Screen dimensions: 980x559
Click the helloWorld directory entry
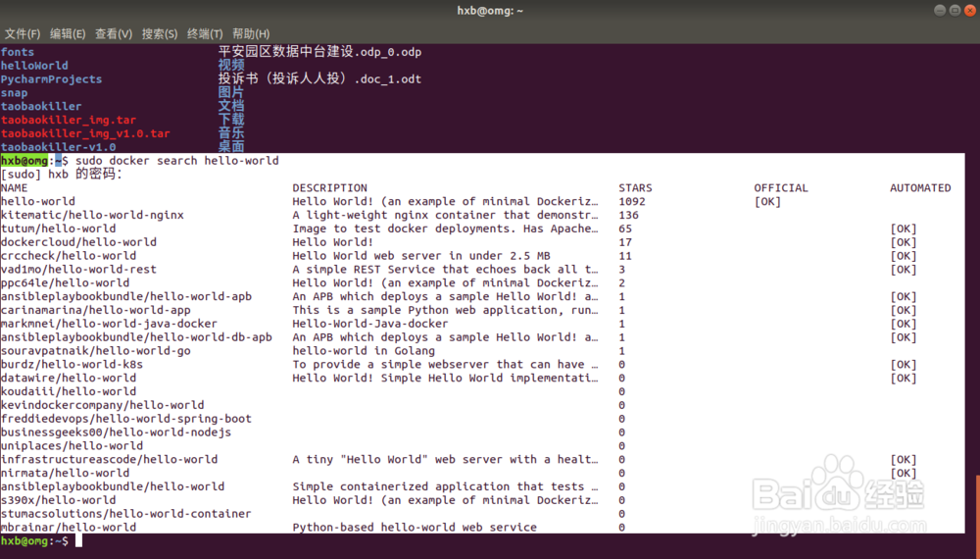click(34, 66)
